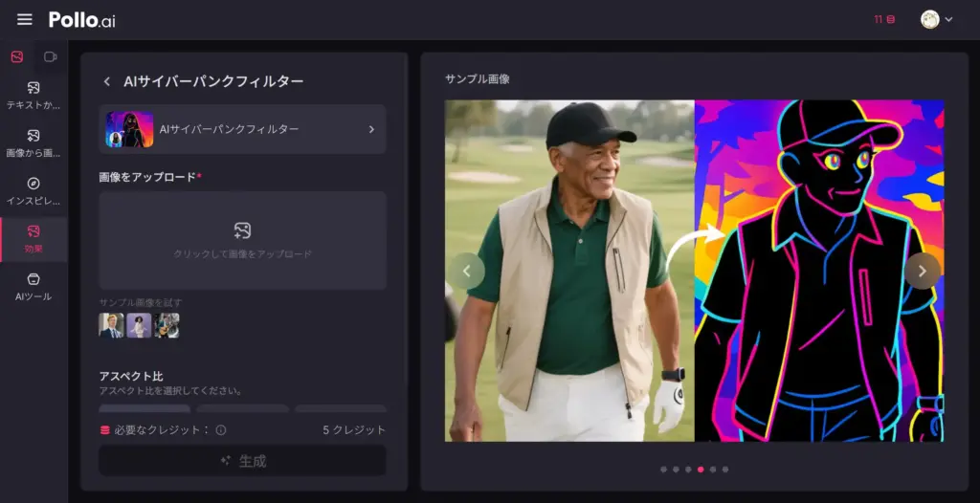Viewport: 980px width, 503px height.
Task: Show next sample image with right arrow
Action: (922, 271)
